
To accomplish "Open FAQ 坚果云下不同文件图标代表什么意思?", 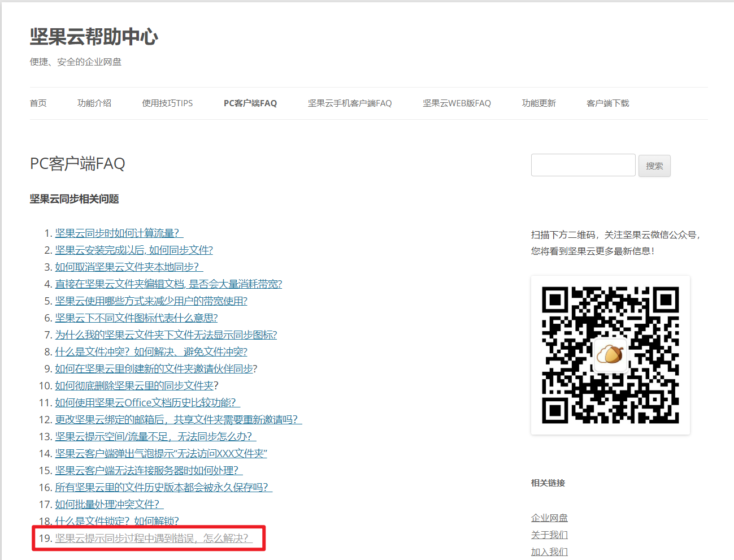I will point(136,318).
